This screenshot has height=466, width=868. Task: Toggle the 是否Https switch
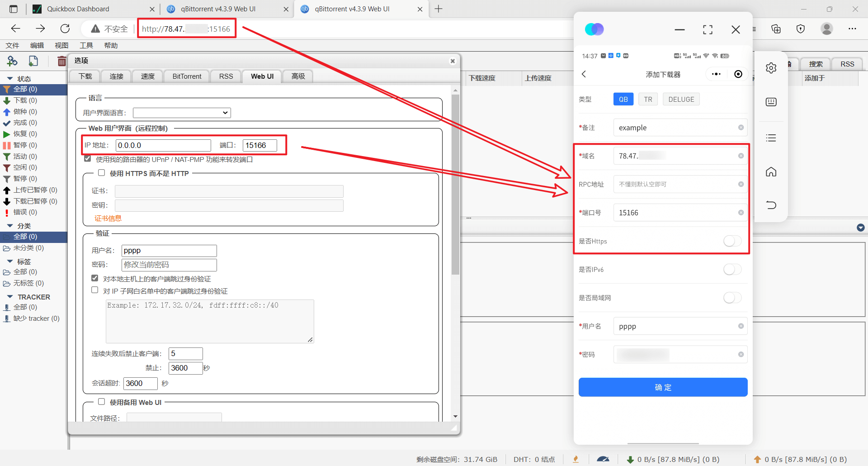tap(732, 241)
